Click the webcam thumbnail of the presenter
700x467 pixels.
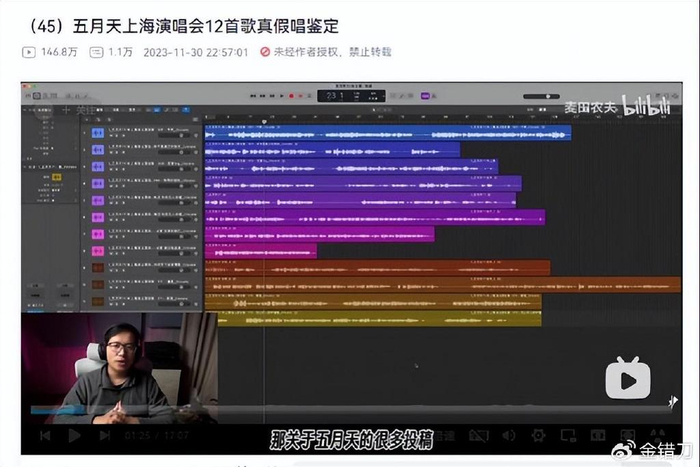[x=119, y=368]
